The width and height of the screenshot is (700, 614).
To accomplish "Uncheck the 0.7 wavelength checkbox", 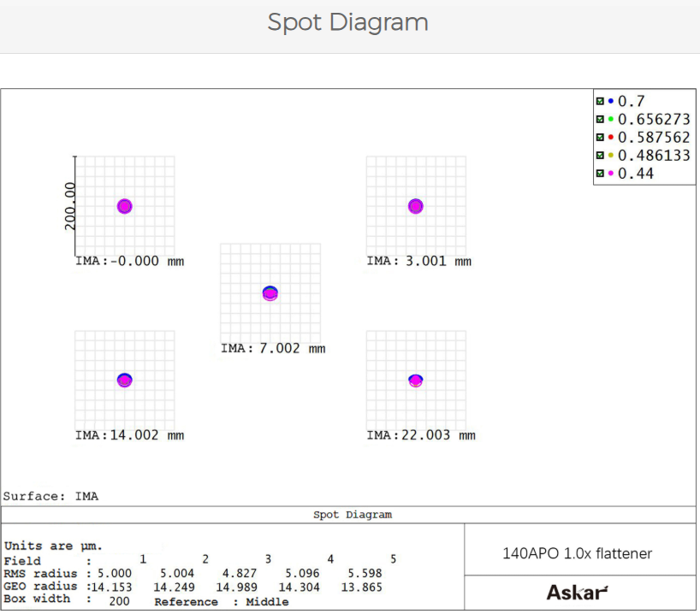I will (x=600, y=101).
